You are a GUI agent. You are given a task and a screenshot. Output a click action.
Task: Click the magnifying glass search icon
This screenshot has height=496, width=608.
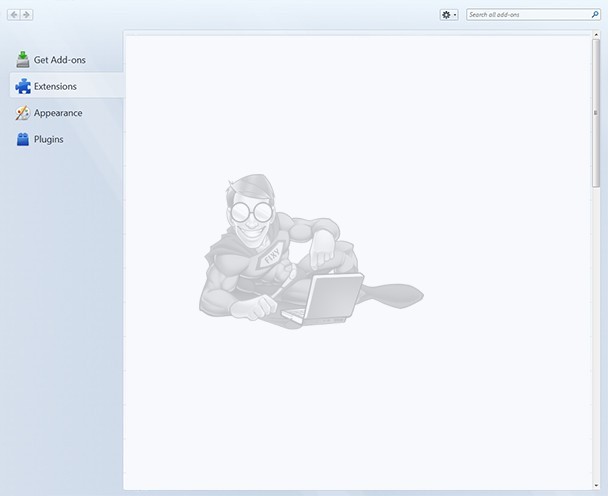pos(595,15)
